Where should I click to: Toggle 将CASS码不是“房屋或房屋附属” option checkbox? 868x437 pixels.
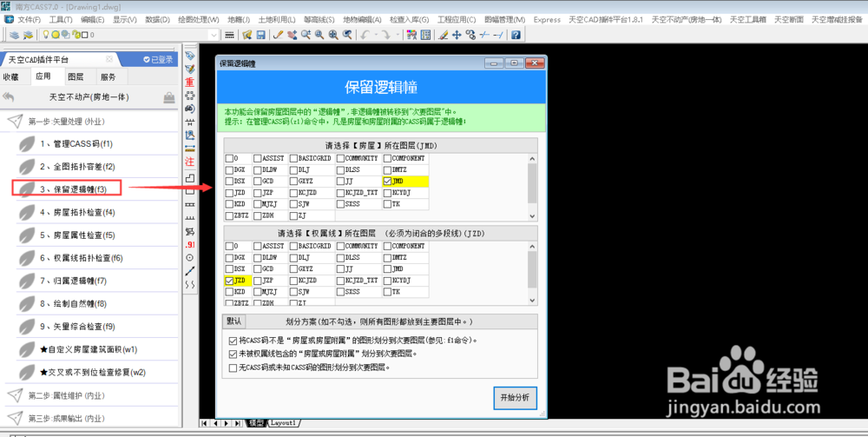click(233, 340)
